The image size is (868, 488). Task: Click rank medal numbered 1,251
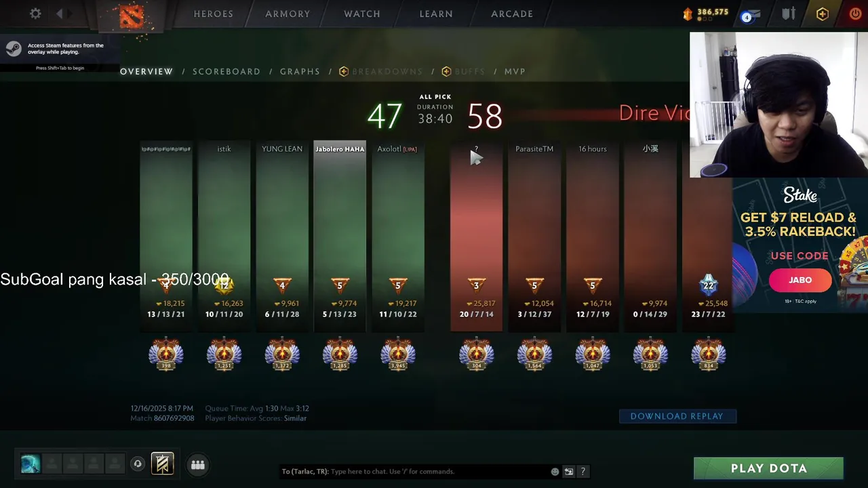point(224,354)
